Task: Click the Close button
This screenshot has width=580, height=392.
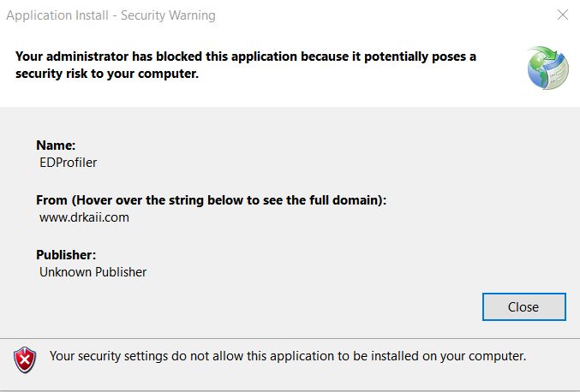Action: point(523,306)
